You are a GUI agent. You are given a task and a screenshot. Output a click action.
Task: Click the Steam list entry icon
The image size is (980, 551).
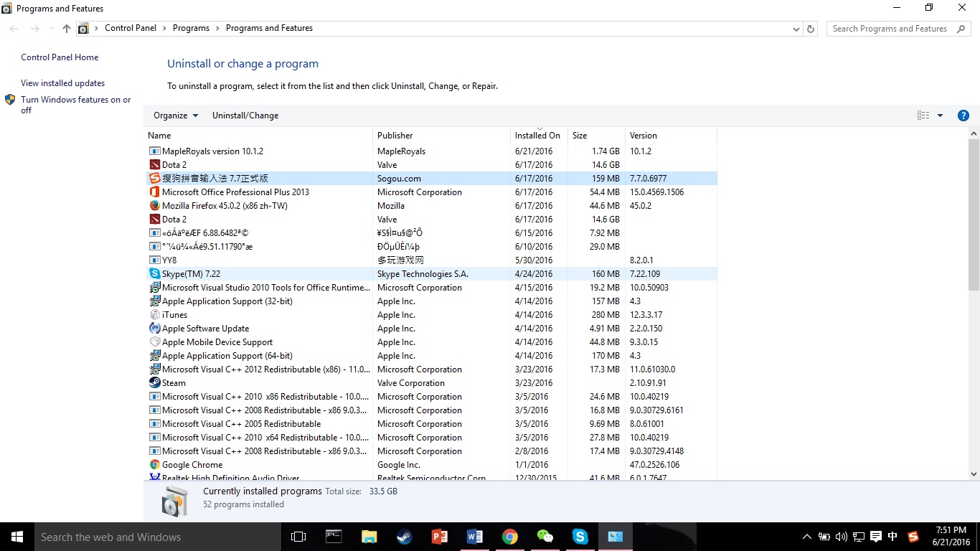pyautogui.click(x=154, y=383)
